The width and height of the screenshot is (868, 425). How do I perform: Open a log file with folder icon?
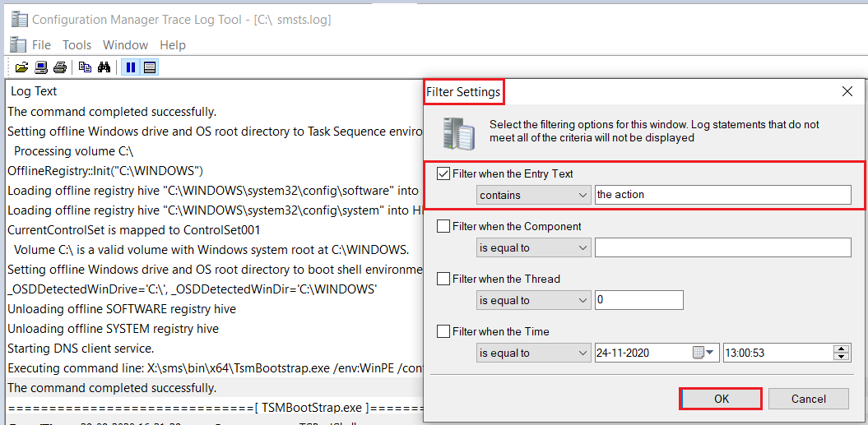pos(21,67)
